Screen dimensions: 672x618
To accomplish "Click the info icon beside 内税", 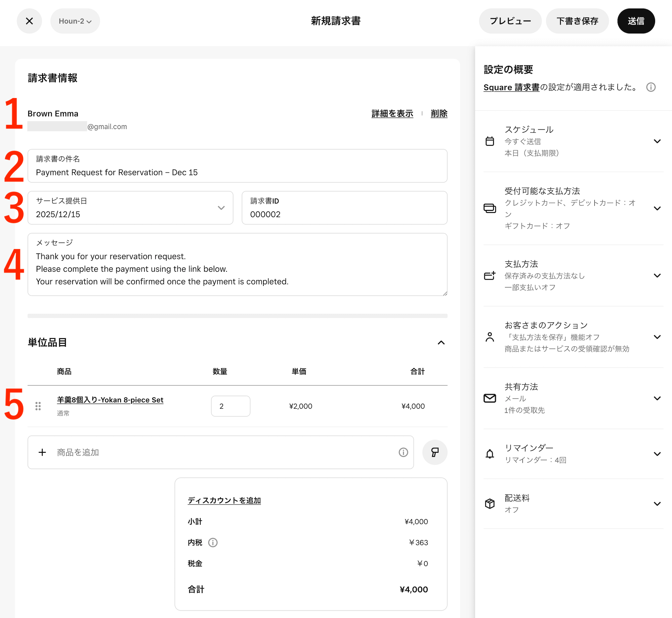I will tap(214, 542).
